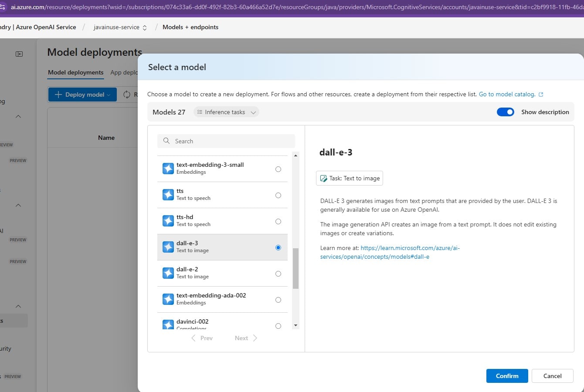Switch to the Model deployments tab
The width and height of the screenshot is (584, 392).
pos(76,72)
